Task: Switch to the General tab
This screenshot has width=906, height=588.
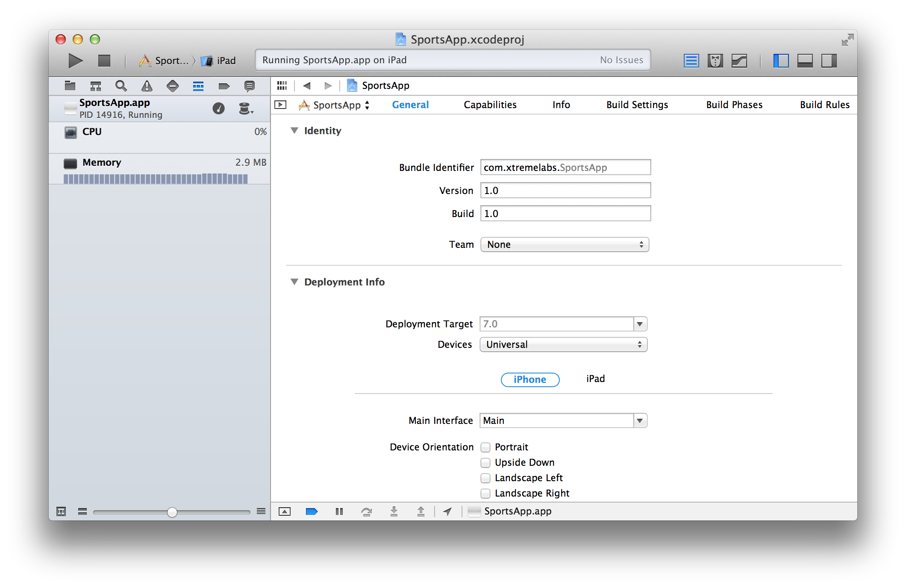Action: click(410, 105)
